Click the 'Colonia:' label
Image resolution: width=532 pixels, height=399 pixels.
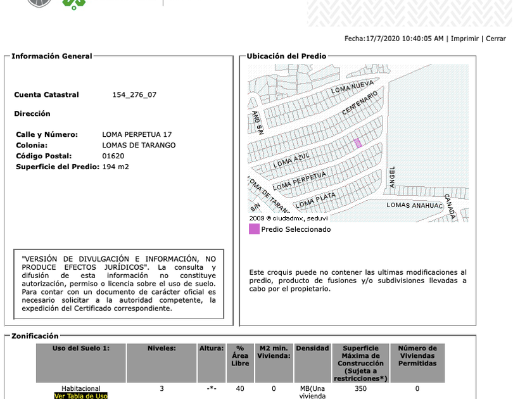[x=32, y=145]
